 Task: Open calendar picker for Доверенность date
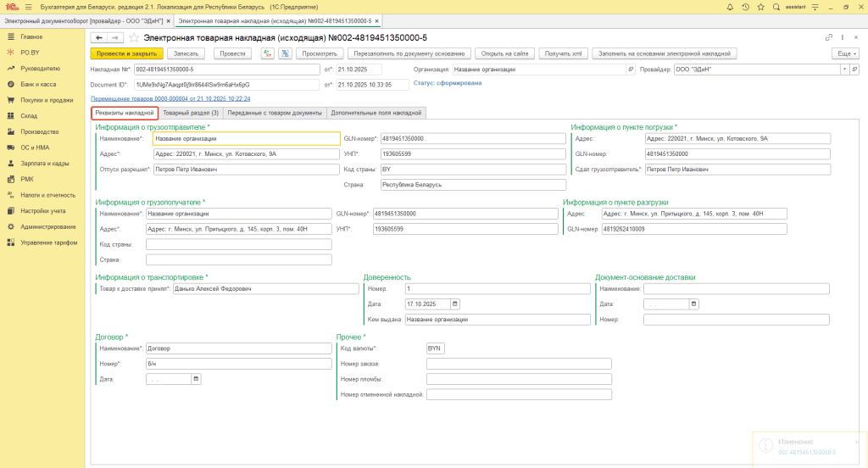455,304
